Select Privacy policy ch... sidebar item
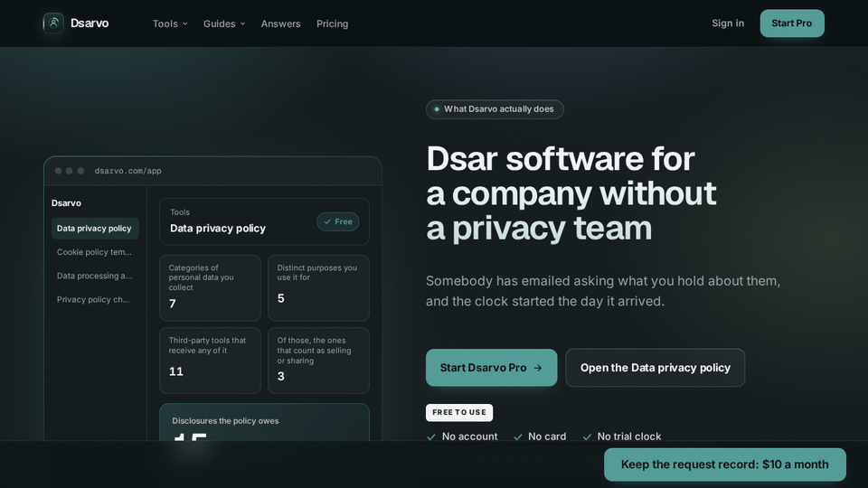Screen dimensions: 868x488 point(95,300)
